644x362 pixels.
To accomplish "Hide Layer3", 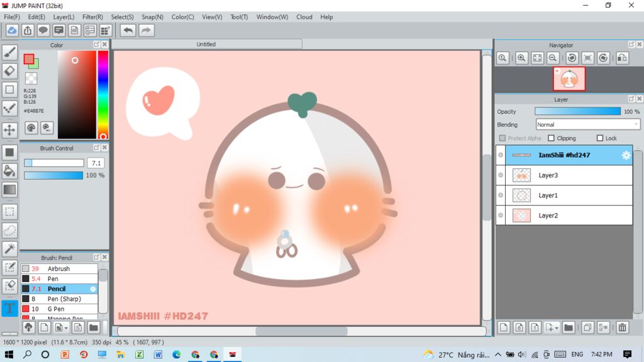I will (x=501, y=175).
